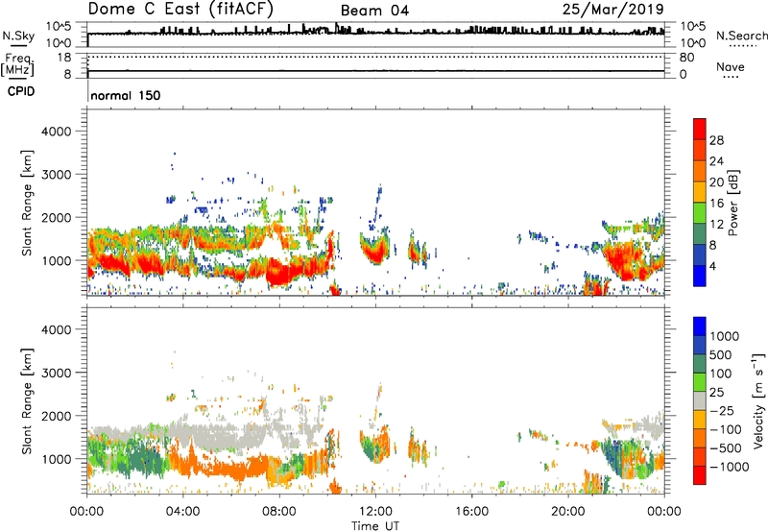Click the right axis '80' tick label
The image size is (768, 532).
pos(686,58)
